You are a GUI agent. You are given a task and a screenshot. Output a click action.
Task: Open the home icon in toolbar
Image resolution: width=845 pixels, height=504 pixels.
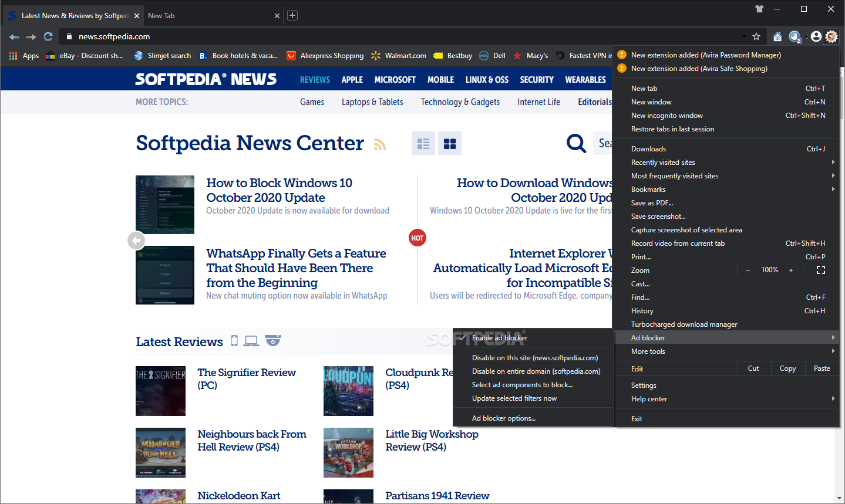coord(777,36)
